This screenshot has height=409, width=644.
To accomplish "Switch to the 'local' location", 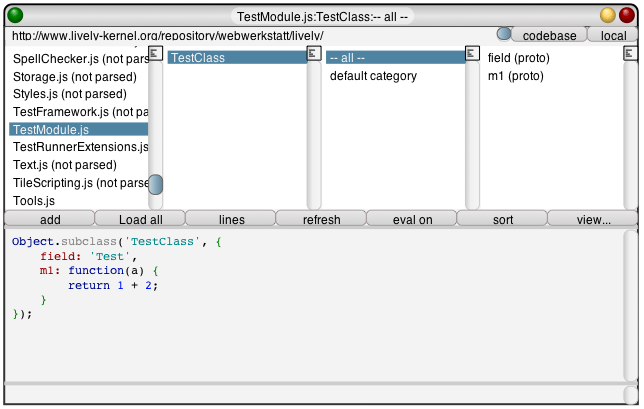I will click(613, 35).
